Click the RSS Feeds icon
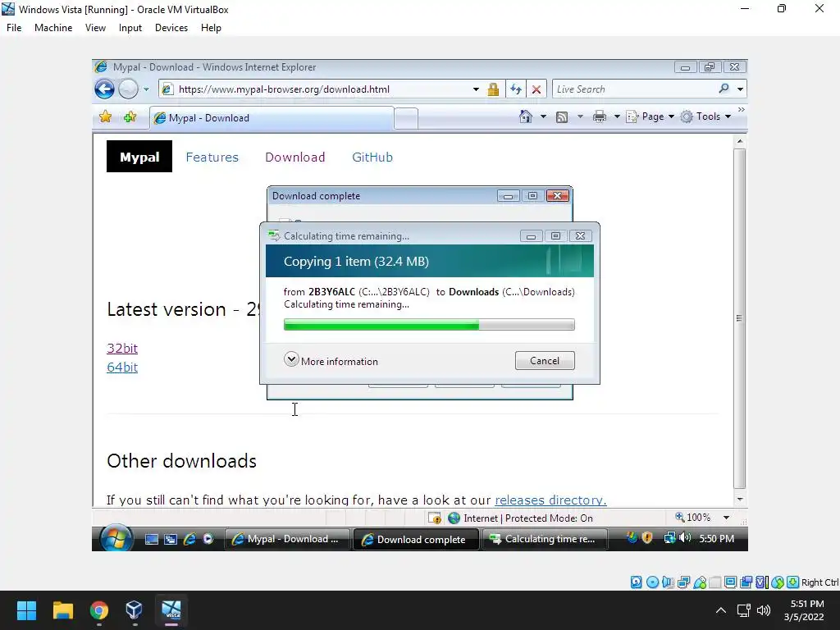840x630 pixels. point(561,116)
